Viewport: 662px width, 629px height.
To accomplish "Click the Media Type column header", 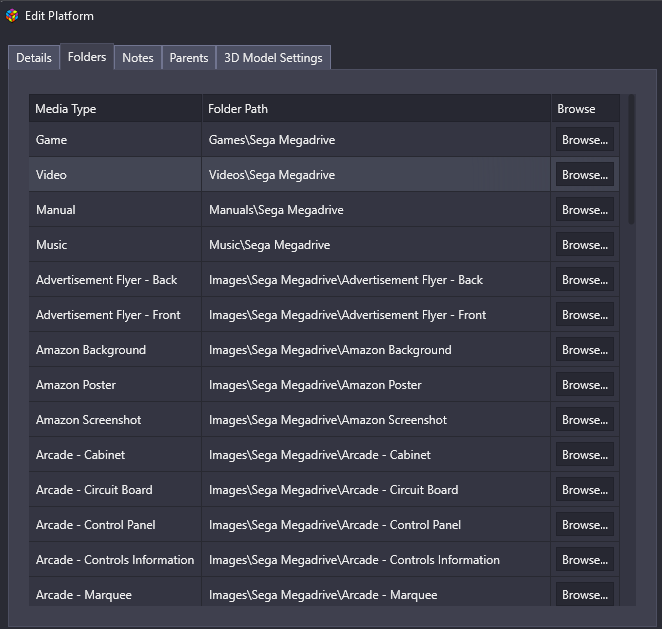I will 115,108.
